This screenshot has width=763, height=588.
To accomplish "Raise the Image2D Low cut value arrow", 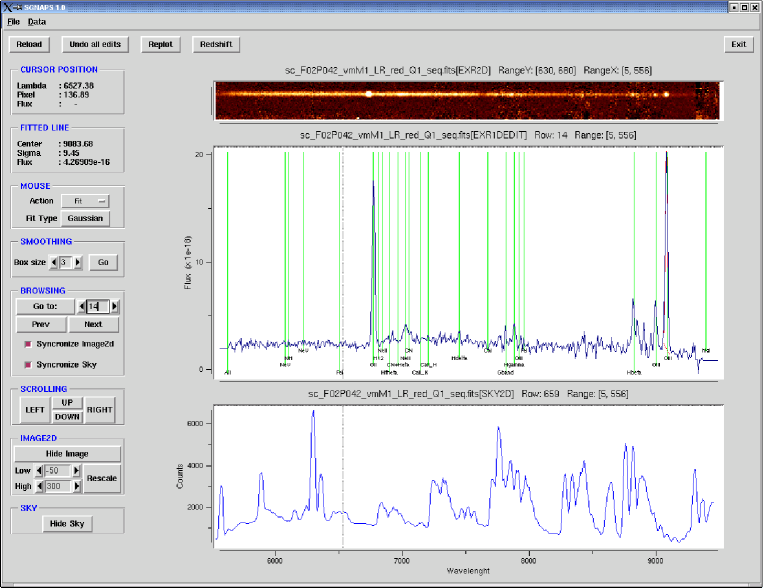I will click(x=76, y=470).
